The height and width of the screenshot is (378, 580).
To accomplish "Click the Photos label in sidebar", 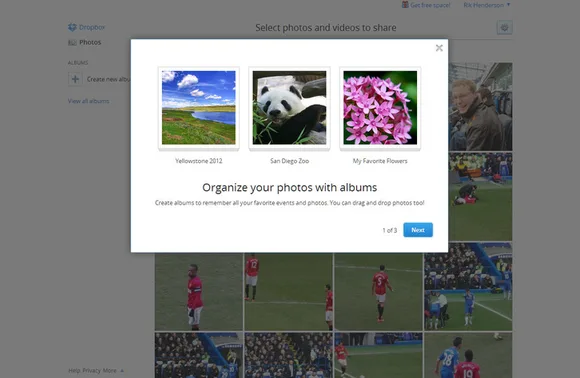I will tap(90, 42).
